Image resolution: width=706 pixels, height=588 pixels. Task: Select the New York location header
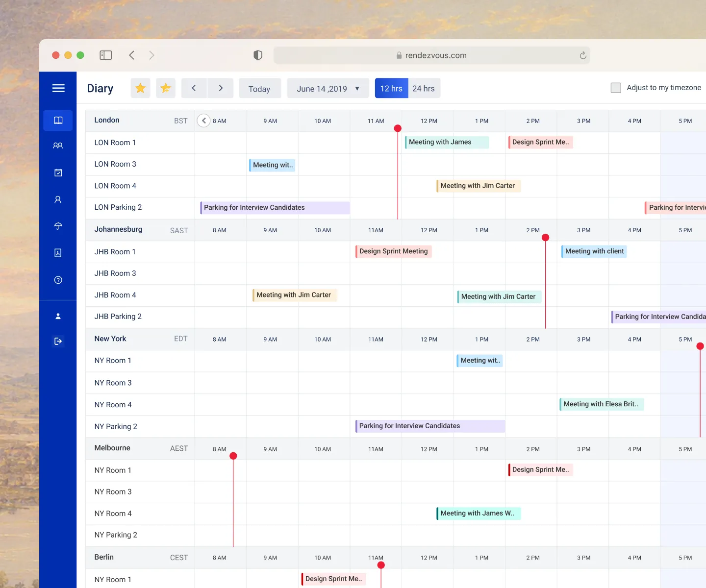(110, 339)
